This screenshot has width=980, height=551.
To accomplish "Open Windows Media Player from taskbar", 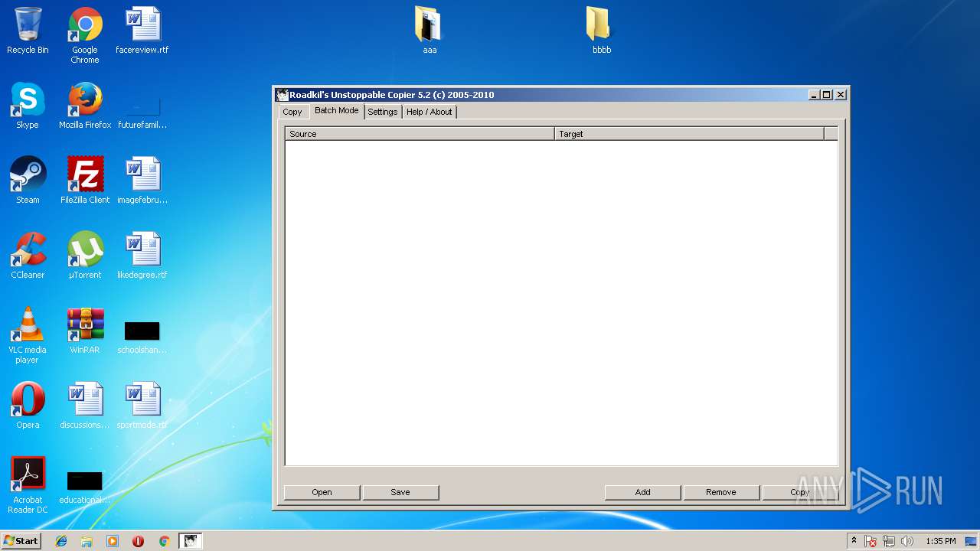I will tap(113, 541).
